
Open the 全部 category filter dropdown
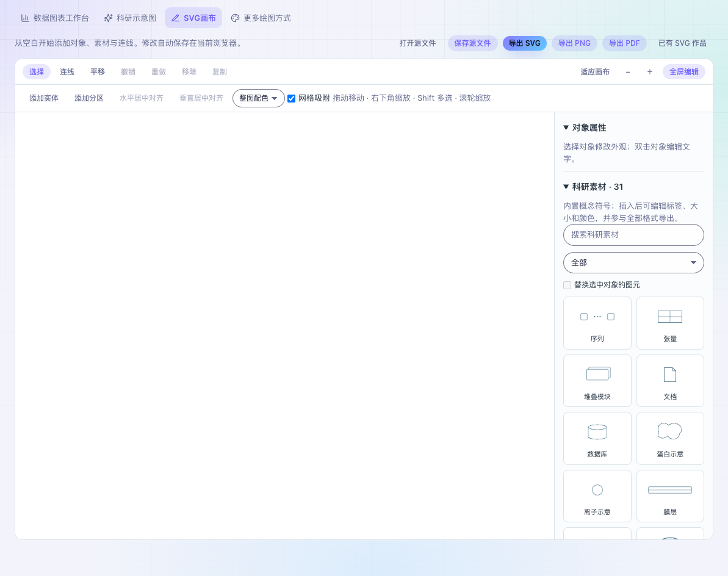[633, 263]
